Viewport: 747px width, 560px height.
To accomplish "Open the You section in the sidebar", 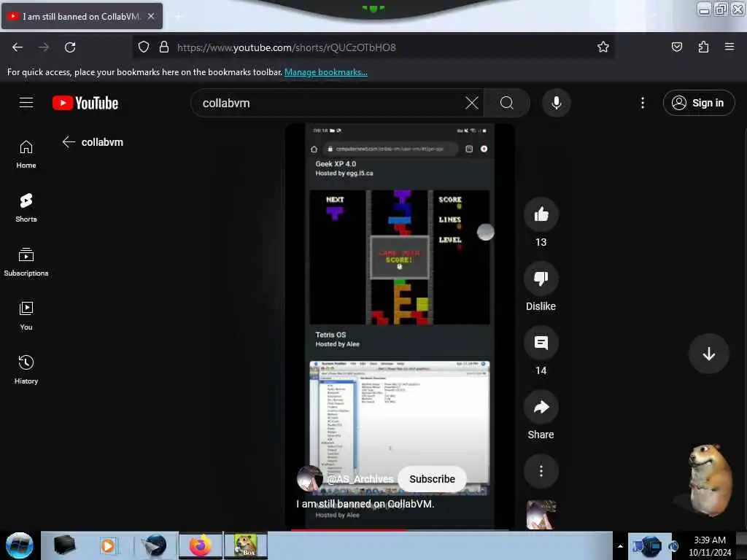I will pyautogui.click(x=26, y=316).
